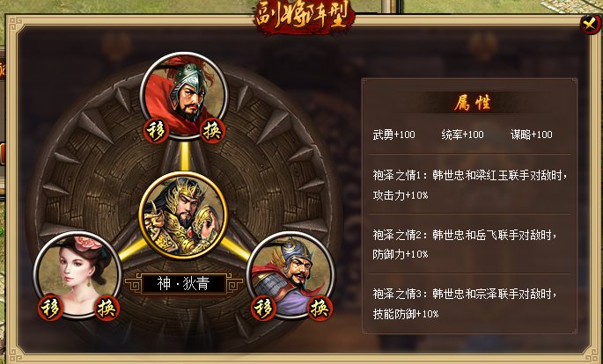This screenshot has width=603, height=364.
Task: Click the 移 button on the top red-helmet general
Action: [x=156, y=131]
